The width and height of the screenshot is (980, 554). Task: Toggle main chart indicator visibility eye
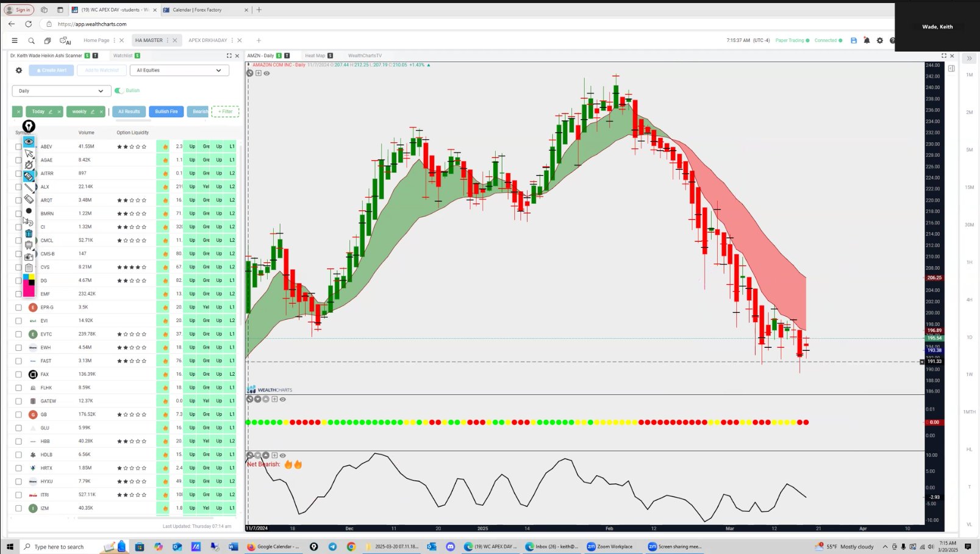266,73
